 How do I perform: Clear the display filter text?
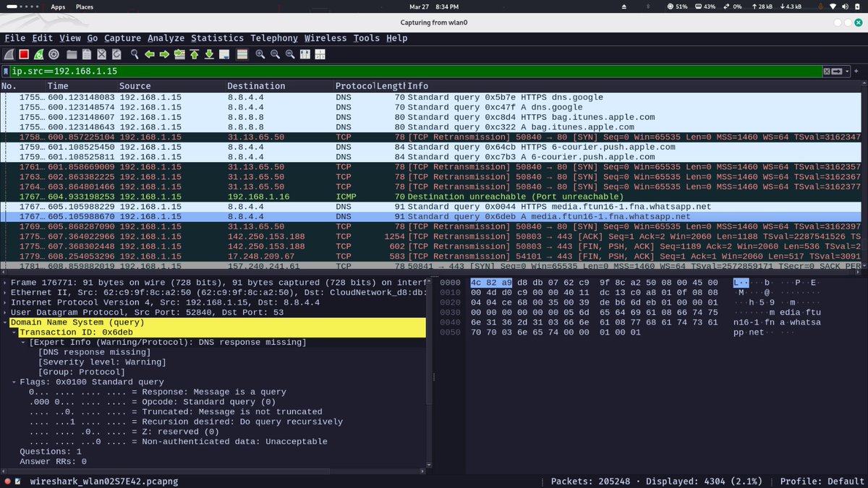coord(827,72)
